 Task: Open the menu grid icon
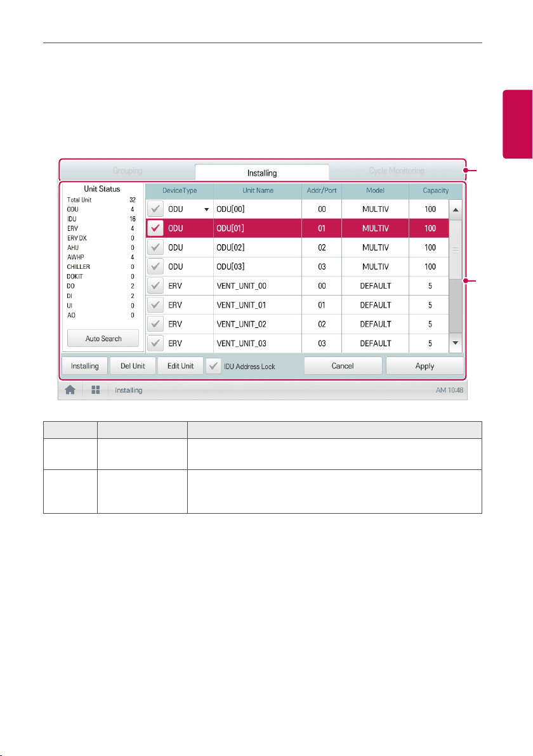pos(96,390)
